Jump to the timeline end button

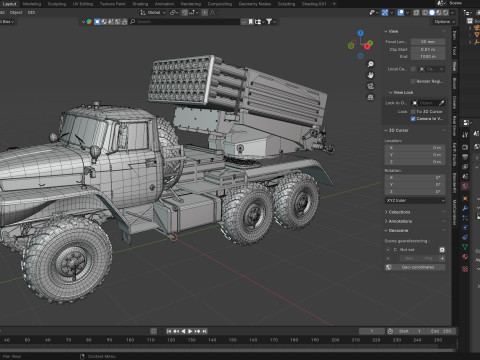click(205, 331)
